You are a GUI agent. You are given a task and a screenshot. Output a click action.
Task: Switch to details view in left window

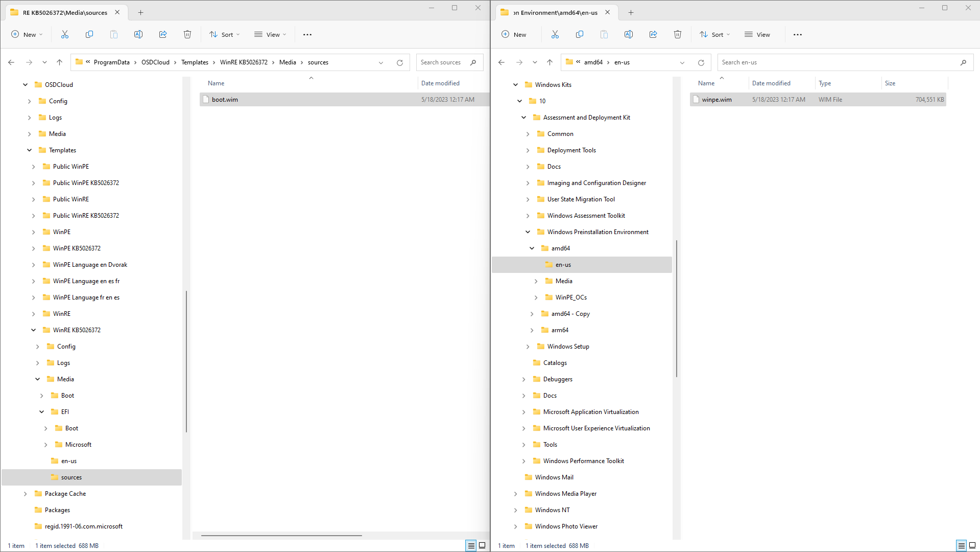(x=471, y=545)
